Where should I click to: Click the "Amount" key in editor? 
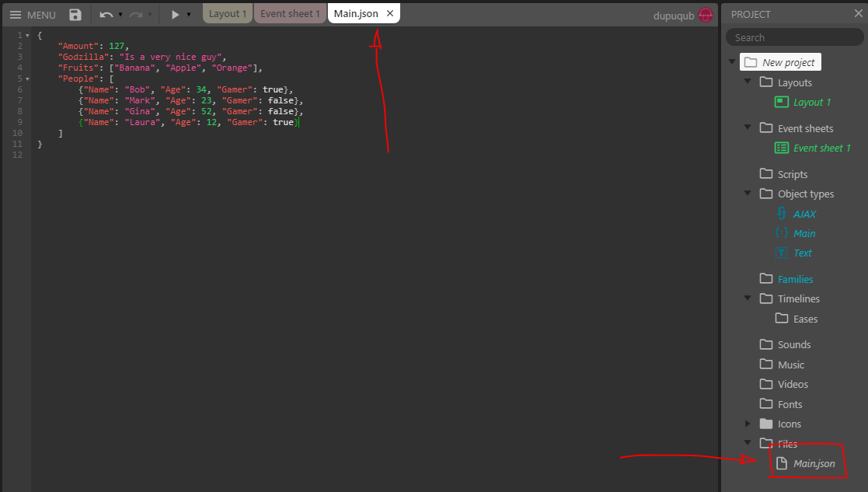78,46
